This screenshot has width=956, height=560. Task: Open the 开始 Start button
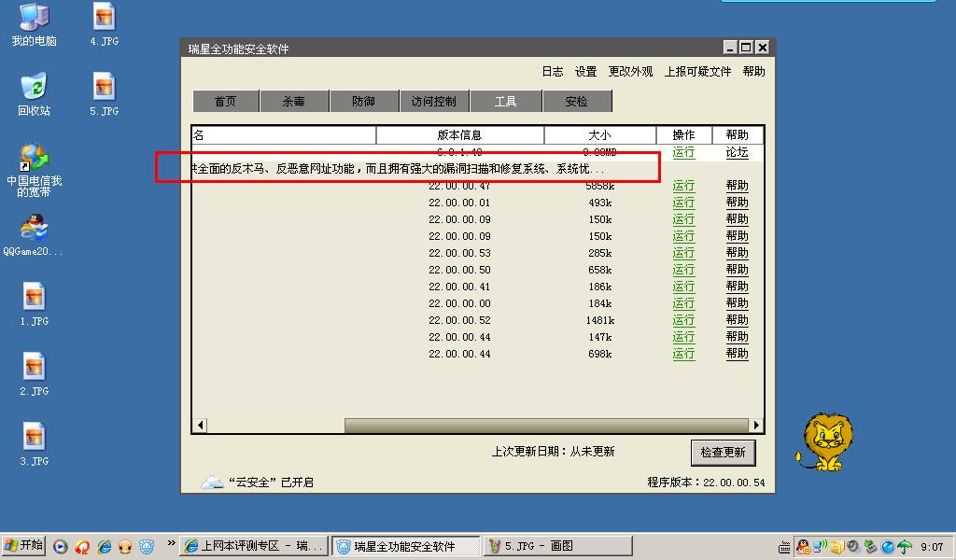coord(23,545)
